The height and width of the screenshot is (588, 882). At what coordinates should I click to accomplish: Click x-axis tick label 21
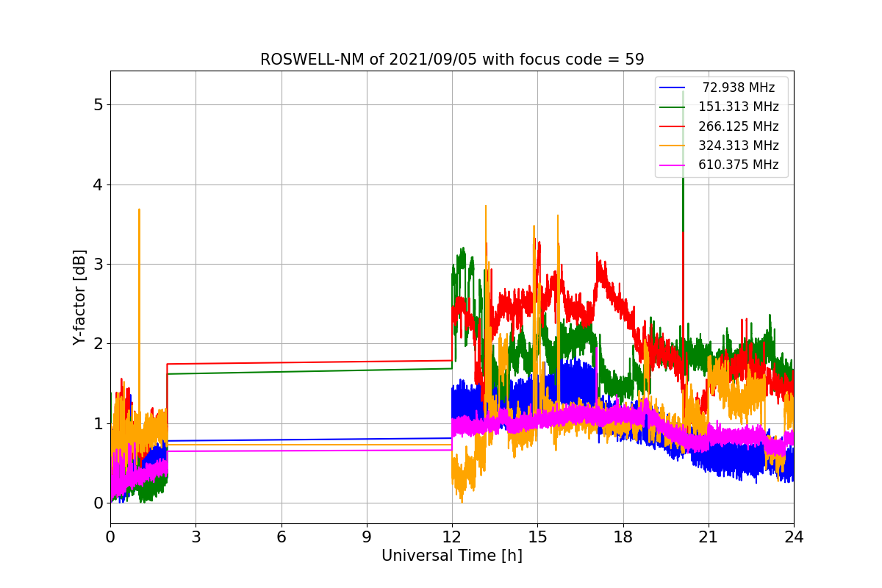pos(709,537)
